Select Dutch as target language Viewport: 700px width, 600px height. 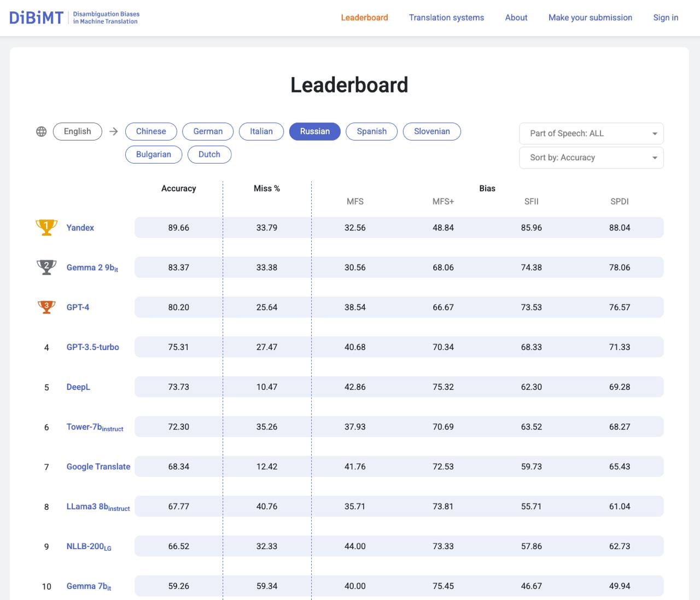pyautogui.click(x=209, y=154)
